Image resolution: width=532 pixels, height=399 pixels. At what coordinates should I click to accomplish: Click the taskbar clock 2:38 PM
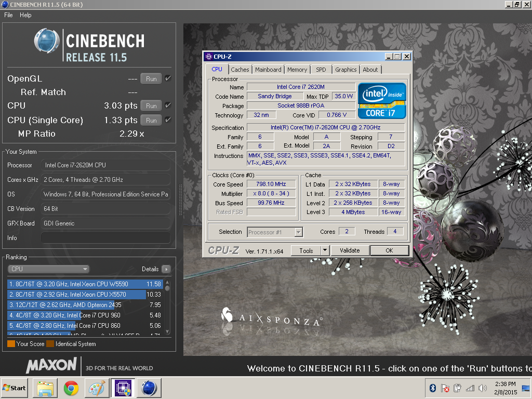(x=505, y=384)
